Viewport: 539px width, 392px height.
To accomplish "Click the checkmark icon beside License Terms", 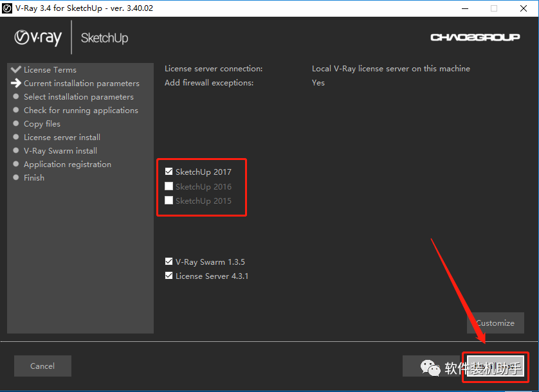I will [16, 70].
